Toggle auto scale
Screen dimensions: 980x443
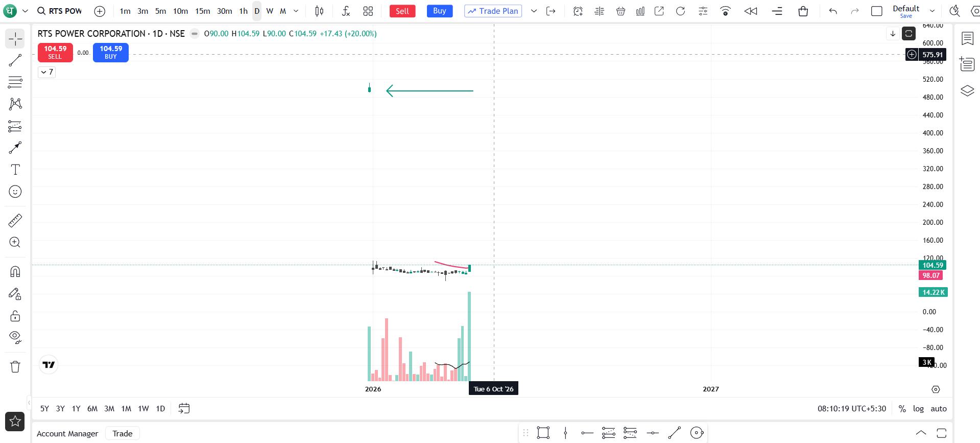(x=939, y=409)
